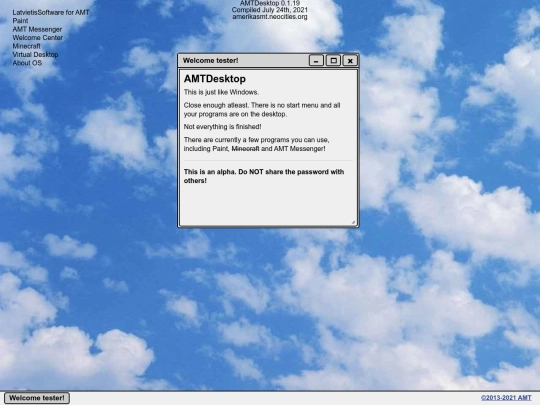
Task: Launch Minecraft from desktop list
Action: [27, 46]
